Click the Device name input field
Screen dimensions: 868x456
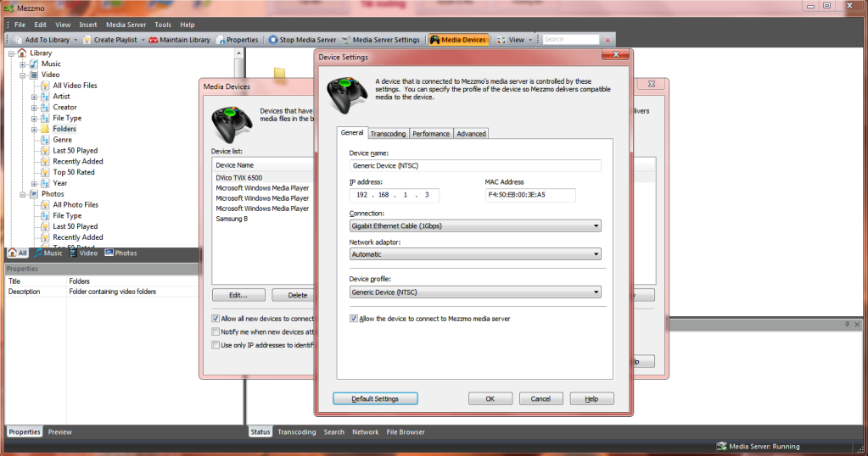click(x=475, y=166)
